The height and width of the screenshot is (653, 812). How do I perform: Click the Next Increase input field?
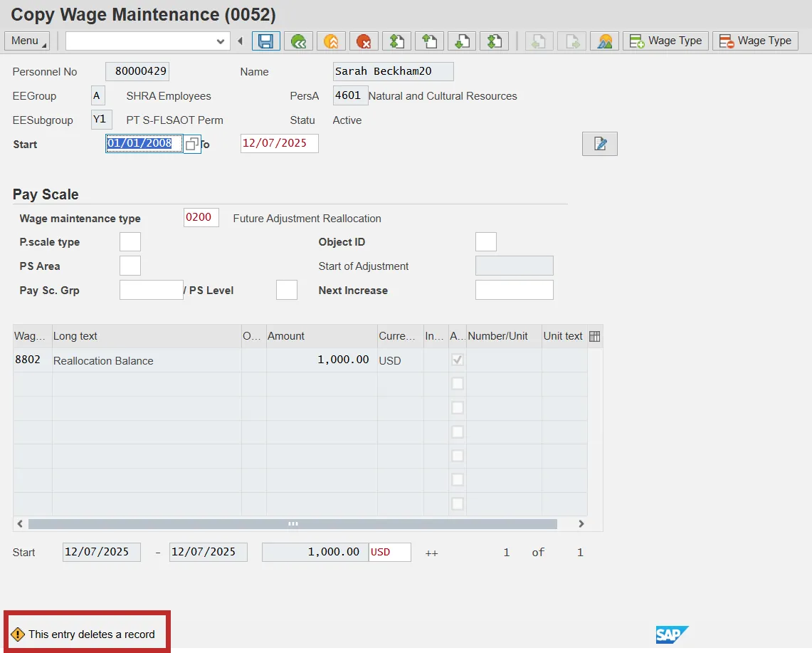pos(514,290)
